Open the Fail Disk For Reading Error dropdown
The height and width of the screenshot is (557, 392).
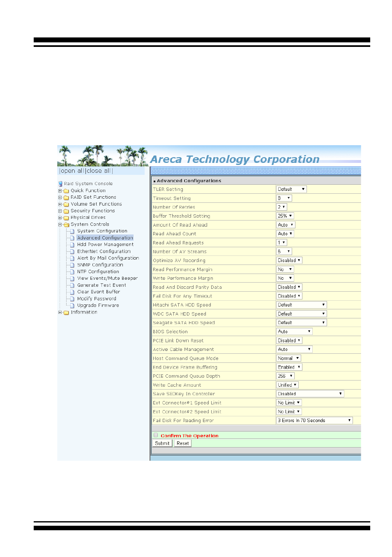314,421
